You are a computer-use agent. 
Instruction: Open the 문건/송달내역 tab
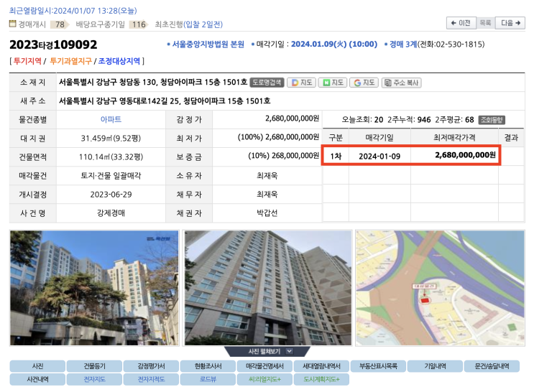492,366
